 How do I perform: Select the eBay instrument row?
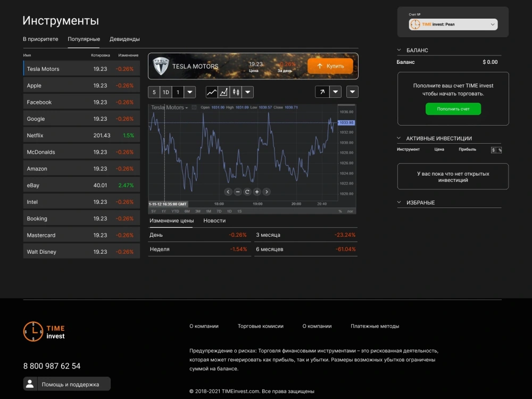click(81, 185)
